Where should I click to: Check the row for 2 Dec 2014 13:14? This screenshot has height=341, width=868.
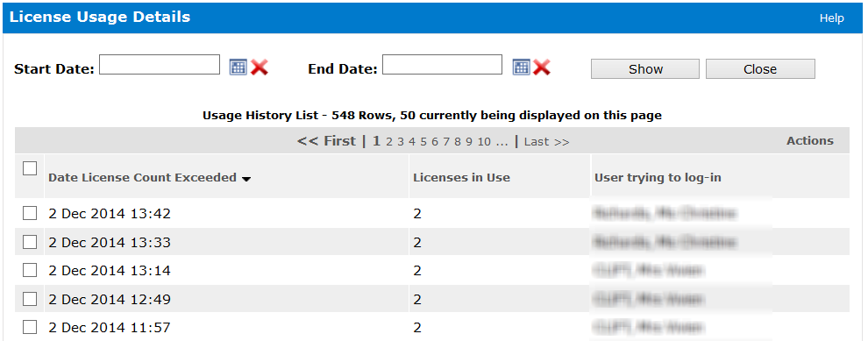[x=30, y=270]
